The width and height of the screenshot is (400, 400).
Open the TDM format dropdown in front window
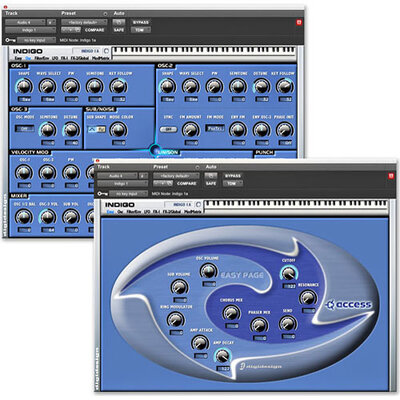233,183
